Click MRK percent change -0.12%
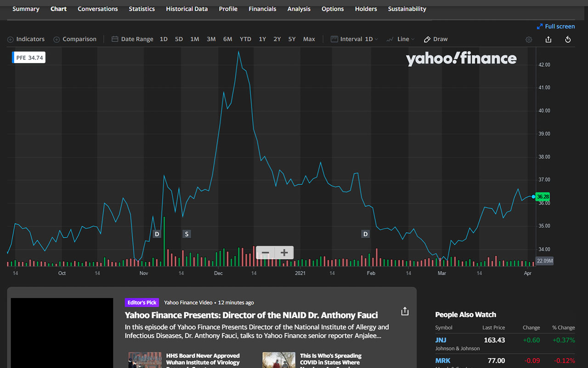 565,361
